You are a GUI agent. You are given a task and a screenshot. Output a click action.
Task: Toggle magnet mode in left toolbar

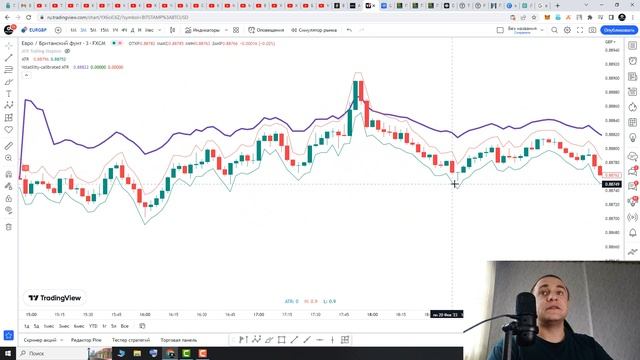[x=9, y=174]
